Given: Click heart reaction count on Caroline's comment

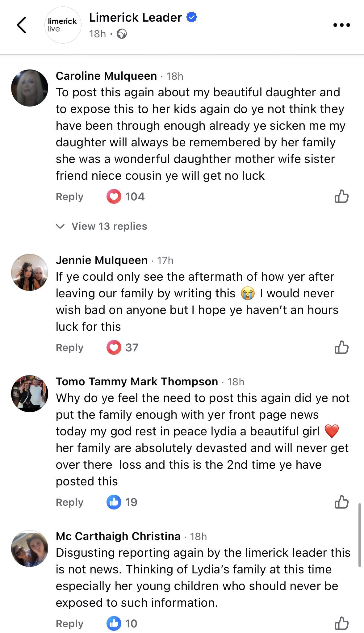Looking at the screenshot, I should 126,197.
